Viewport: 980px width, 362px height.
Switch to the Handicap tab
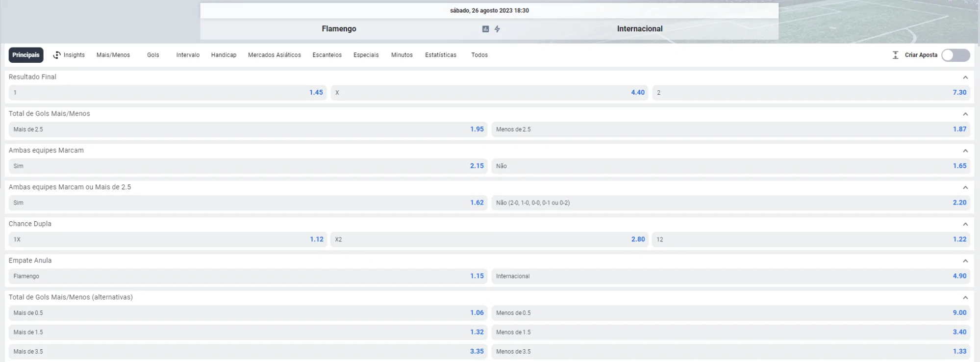[x=224, y=55]
